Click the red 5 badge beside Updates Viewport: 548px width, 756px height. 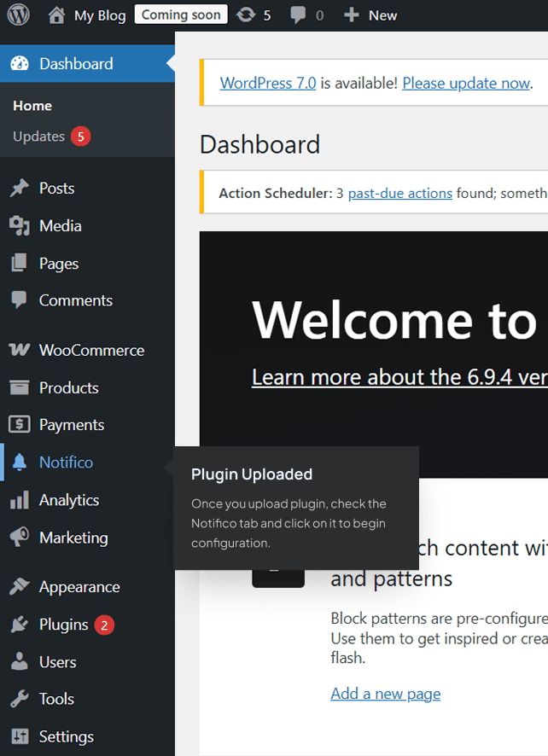(81, 137)
